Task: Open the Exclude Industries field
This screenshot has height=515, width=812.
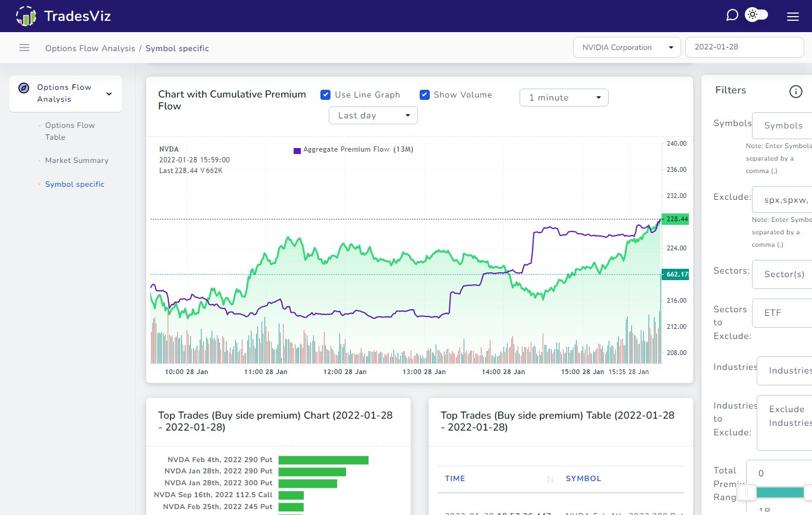Action: tap(785, 423)
